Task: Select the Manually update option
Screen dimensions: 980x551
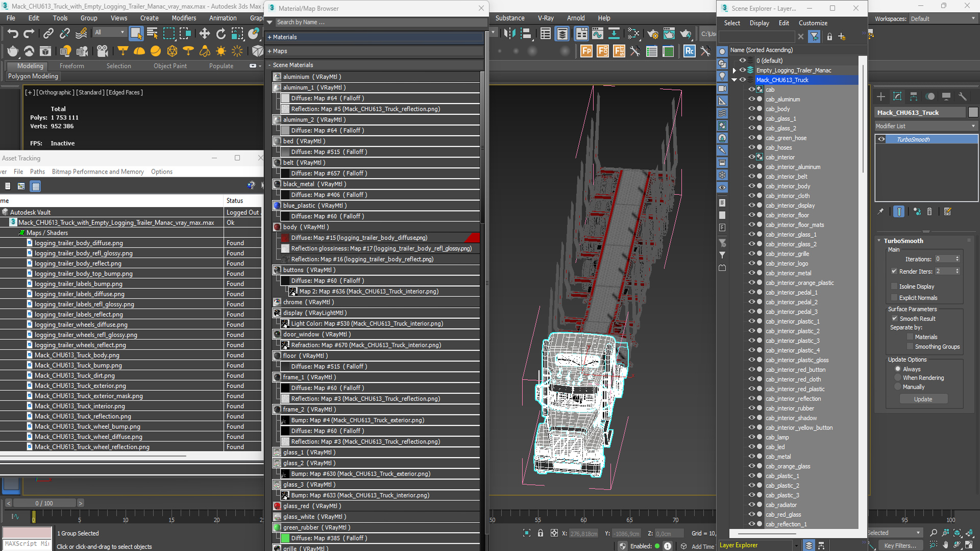Action: pyautogui.click(x=898, y=387)
